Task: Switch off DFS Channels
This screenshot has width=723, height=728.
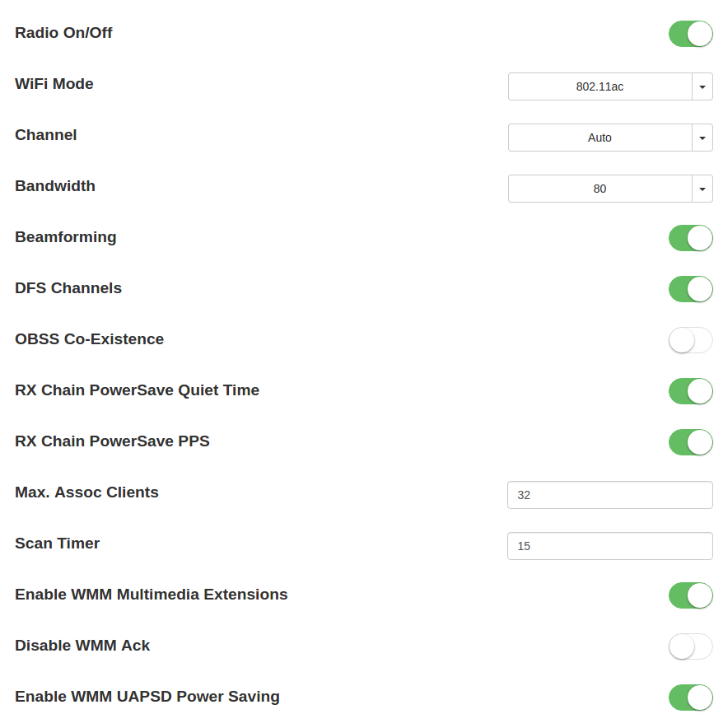Action: coord(690,289)
